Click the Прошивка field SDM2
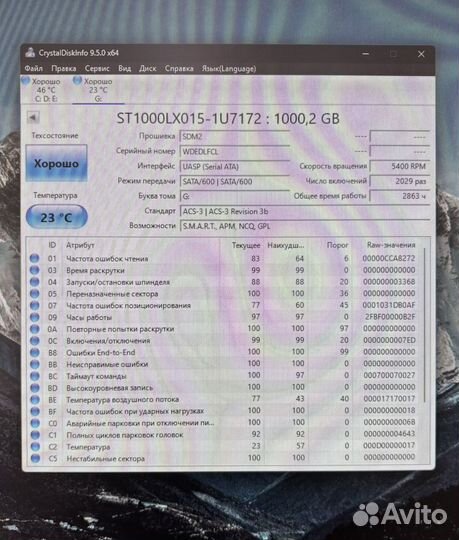Image resolution: width=459 pixels, height=540 pixels. click(234, 136)
